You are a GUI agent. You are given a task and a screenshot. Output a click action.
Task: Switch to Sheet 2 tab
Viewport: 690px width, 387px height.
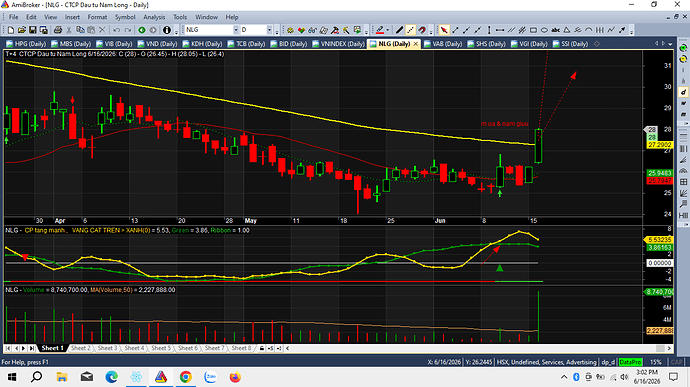81,348
